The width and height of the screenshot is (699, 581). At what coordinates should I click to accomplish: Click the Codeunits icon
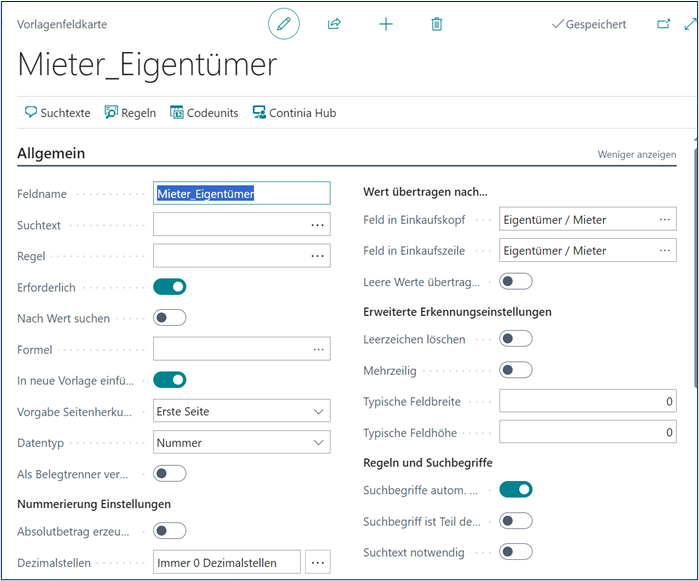(177, 112)
